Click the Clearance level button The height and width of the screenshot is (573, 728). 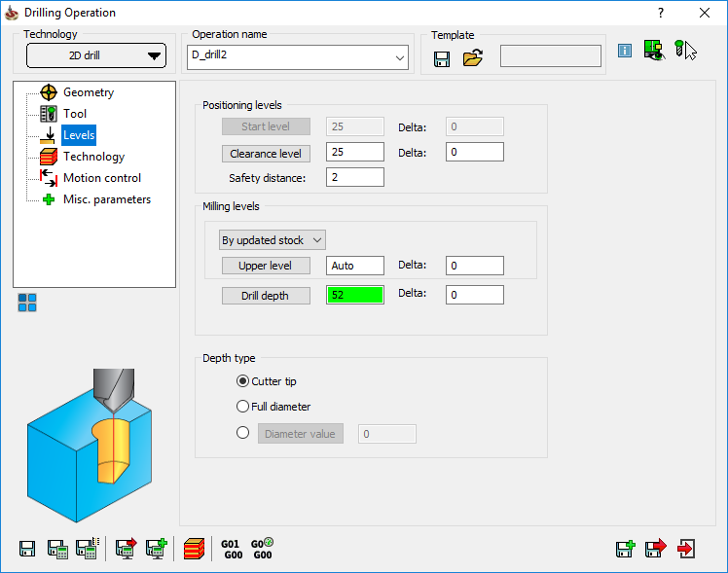[x=266, y=154]
